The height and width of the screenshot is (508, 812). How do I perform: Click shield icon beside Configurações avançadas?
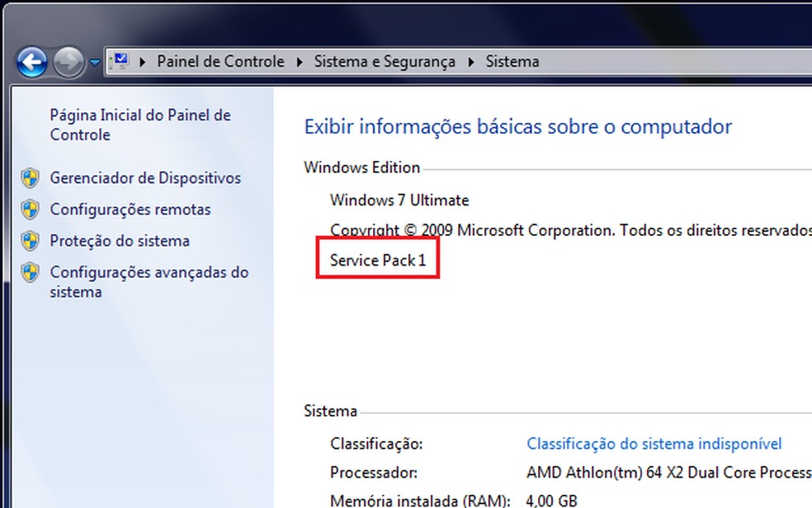(x=31, y=272)
